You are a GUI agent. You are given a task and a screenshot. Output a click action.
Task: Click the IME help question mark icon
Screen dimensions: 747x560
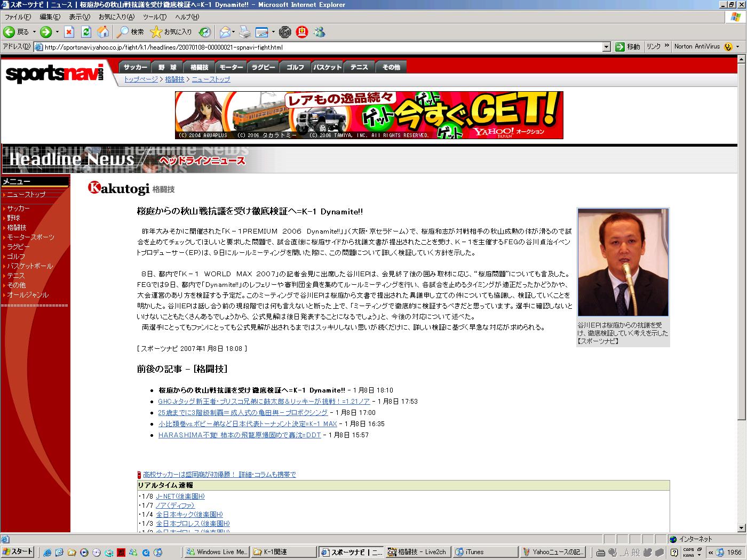[674, 553]
